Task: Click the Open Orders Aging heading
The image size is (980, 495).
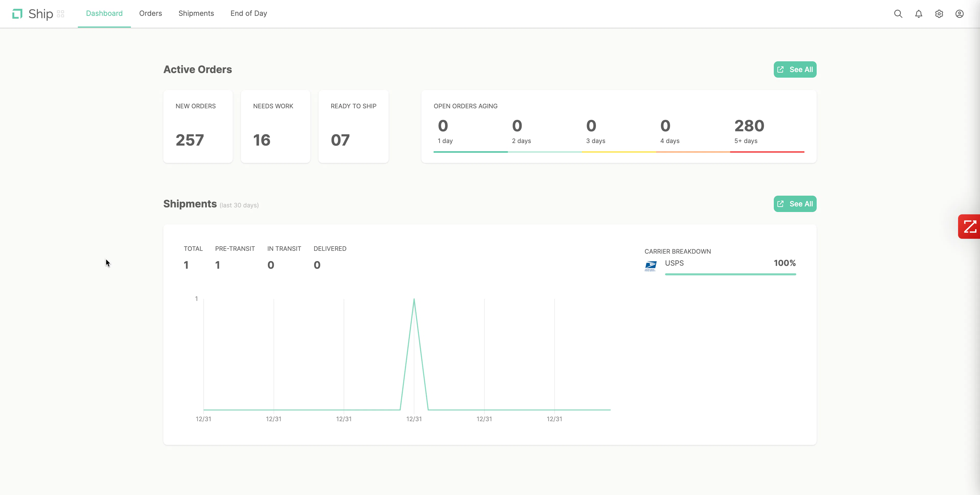Action: pos(465,106)
